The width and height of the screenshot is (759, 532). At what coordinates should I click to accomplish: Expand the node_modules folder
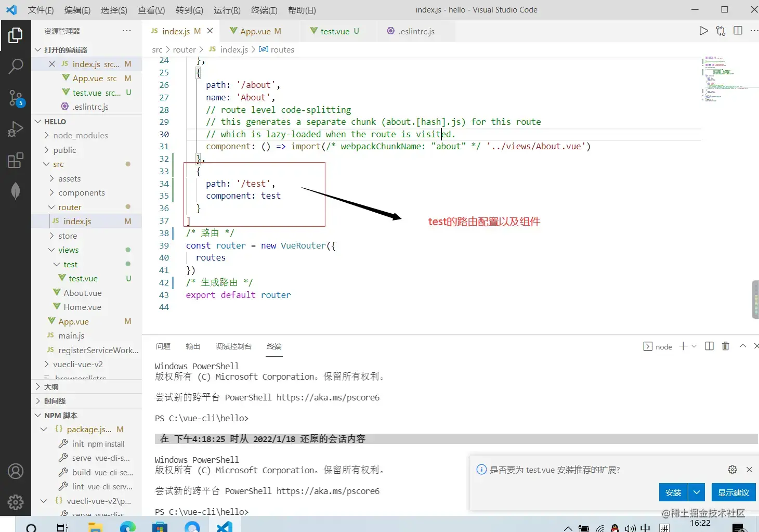(86, 136)
